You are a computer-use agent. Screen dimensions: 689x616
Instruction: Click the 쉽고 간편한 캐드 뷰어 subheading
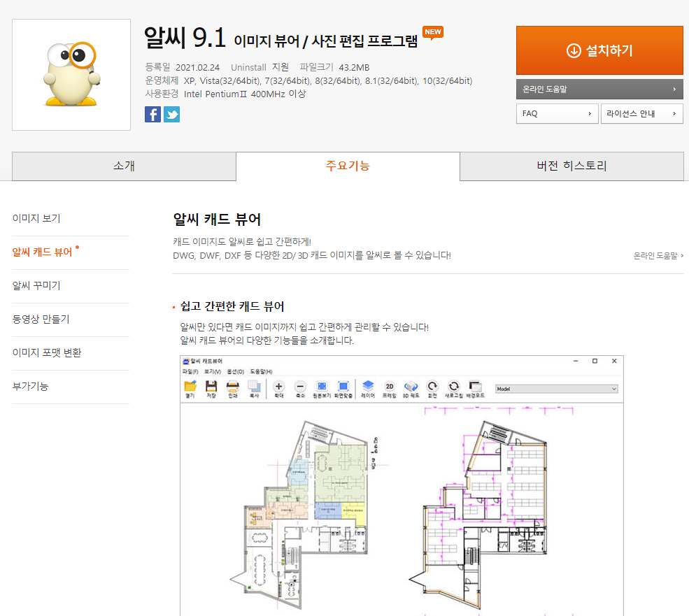coord(232,306)
